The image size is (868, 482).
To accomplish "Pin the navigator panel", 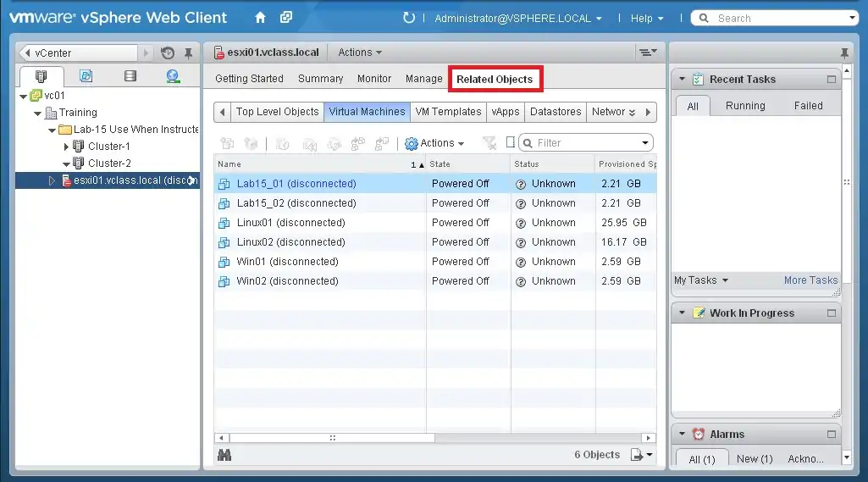I will coord(188,53).
